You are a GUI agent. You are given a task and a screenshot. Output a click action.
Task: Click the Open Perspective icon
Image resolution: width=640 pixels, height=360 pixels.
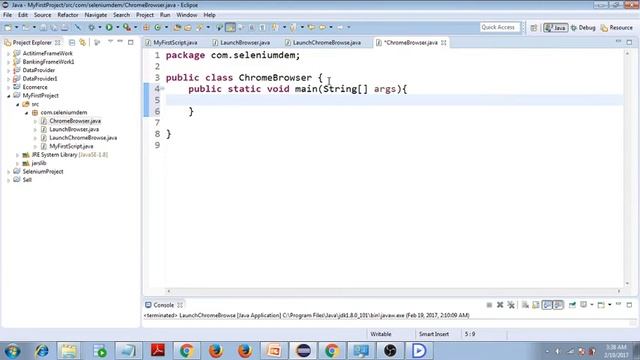(x=533, y=28)
